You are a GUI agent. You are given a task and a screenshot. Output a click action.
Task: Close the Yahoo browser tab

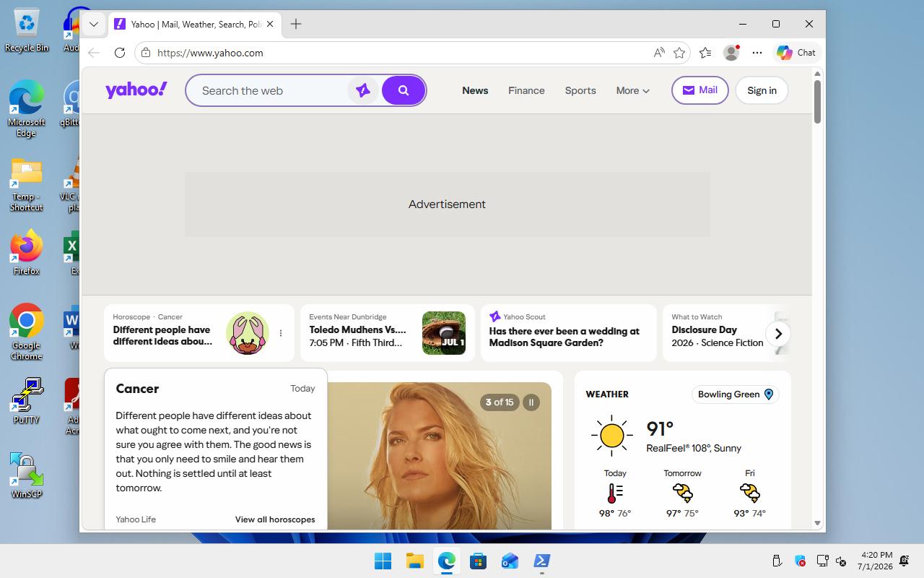[270, 24]
